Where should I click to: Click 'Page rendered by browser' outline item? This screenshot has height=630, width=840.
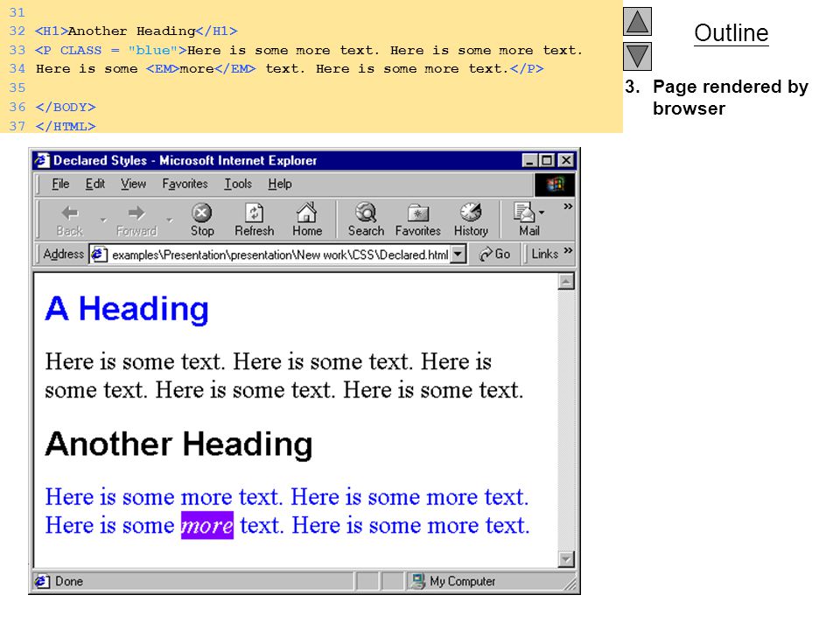(730, 97)
